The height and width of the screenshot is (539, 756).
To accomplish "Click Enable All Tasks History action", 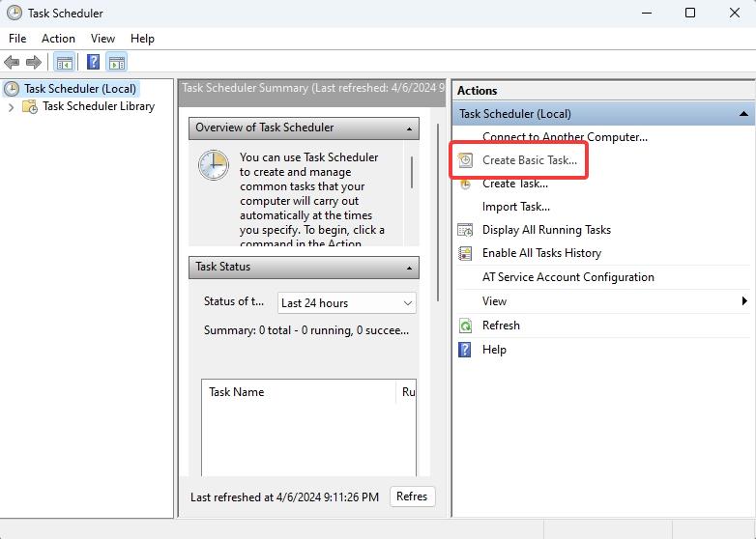I will pos(541,253).
